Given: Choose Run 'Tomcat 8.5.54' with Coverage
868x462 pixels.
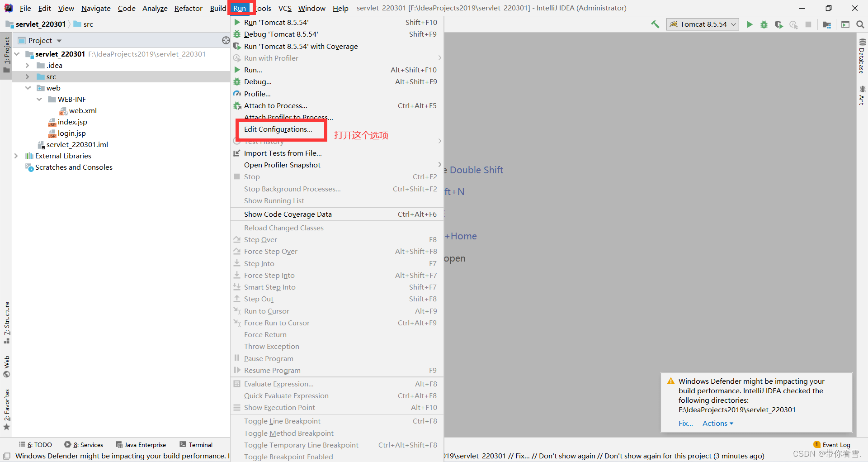Looking at the screenshot, I should coord(337,46).
